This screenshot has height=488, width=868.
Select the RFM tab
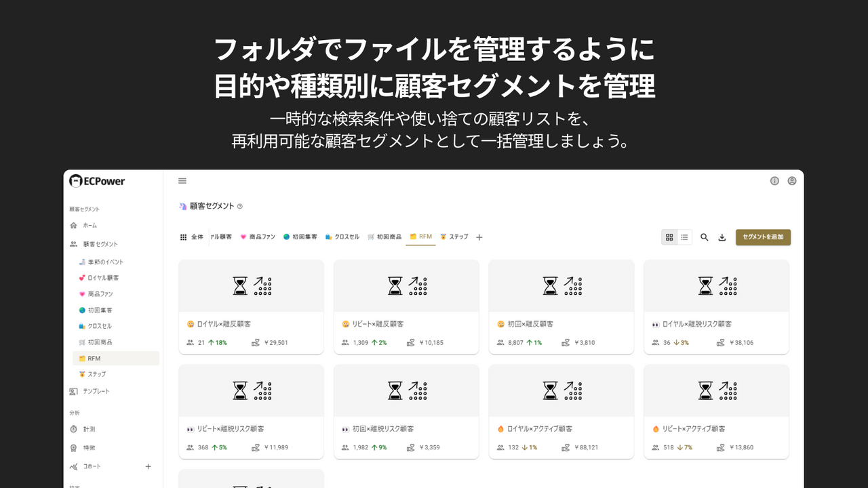tap(421, 237)
